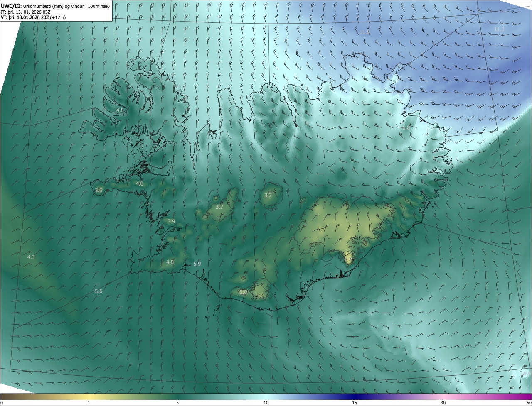Screen dimensions: 532x406
Task: Click the color scale at the 1 tick
Action: (89, 403)
